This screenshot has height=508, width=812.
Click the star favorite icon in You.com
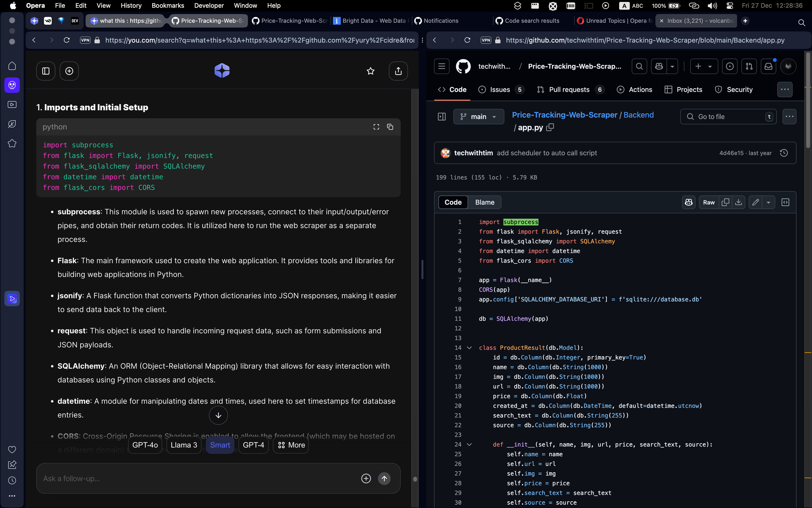tap(370, 71)
